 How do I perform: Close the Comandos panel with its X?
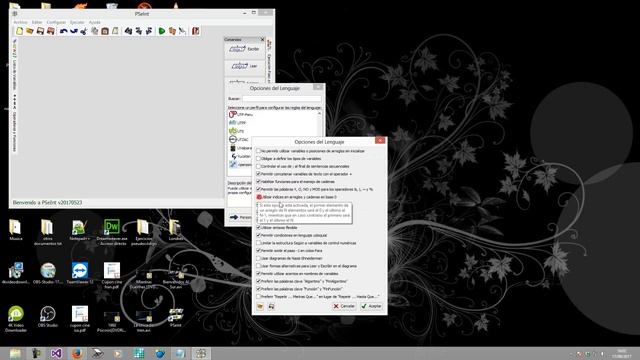[262, 40]
